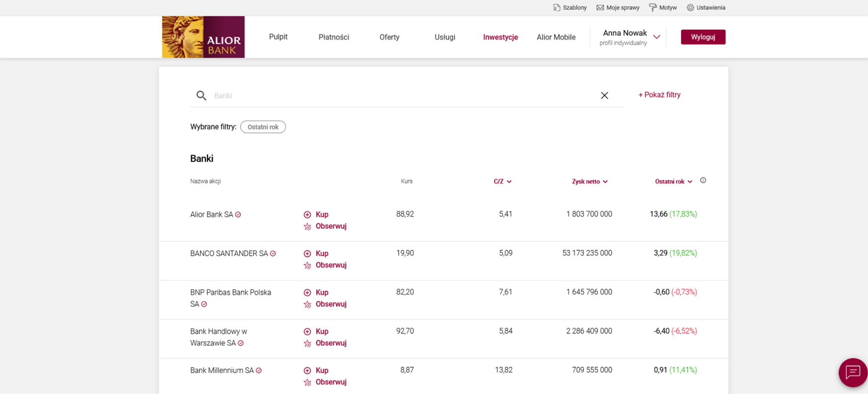
Task: Open Inwestycje menu
Action: coord(500,37)
